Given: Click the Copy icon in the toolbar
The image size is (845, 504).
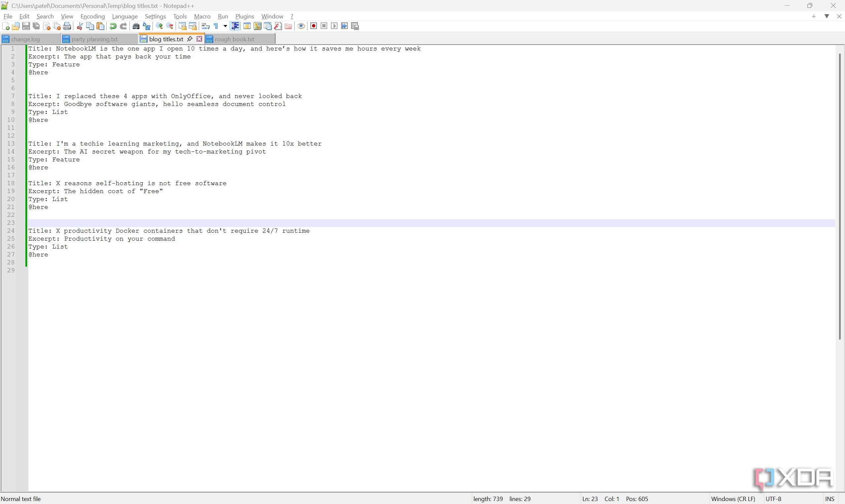Looking at the screenshot, I should pos(90,26).
